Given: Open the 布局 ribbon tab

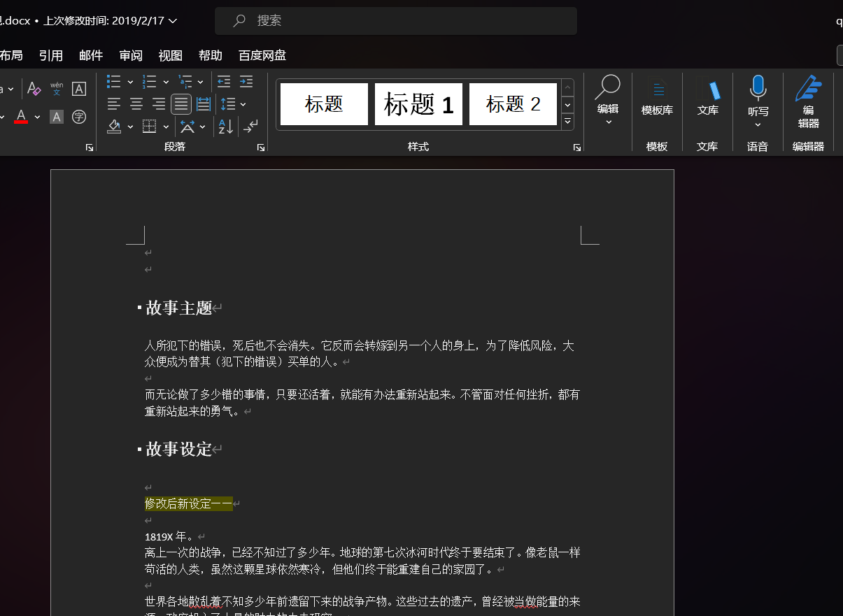Looking at the screenshot, I should [10, 55].
